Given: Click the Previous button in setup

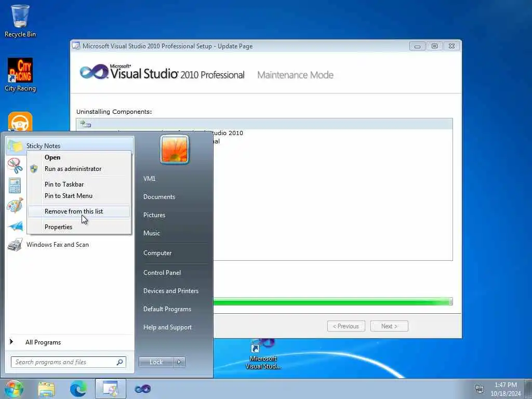Looking at the screenshot, I should [346, 326].
